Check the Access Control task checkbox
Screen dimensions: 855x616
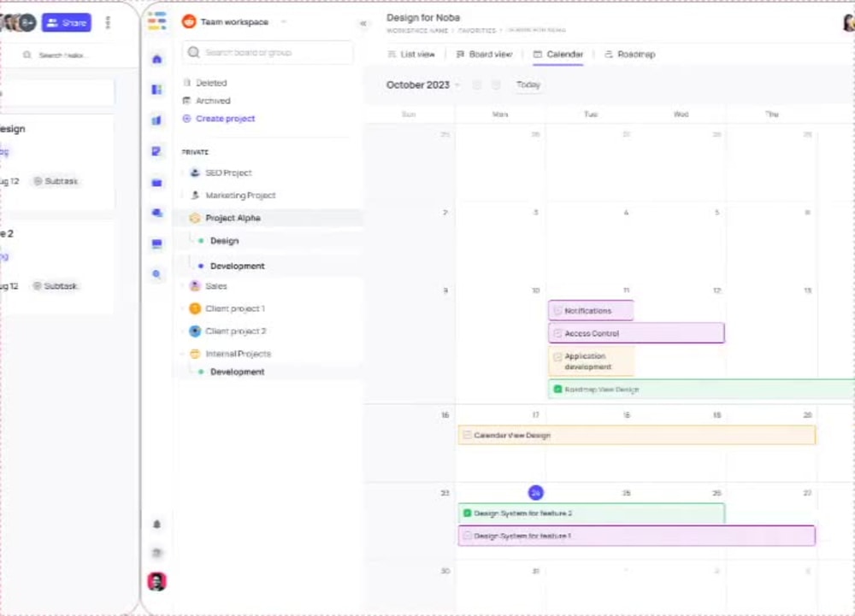557,333
